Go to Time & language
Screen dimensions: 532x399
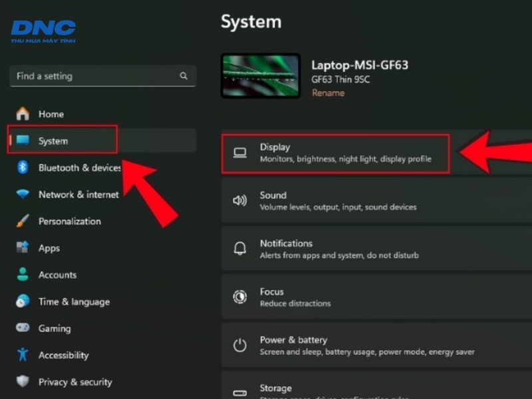point(103,302)
